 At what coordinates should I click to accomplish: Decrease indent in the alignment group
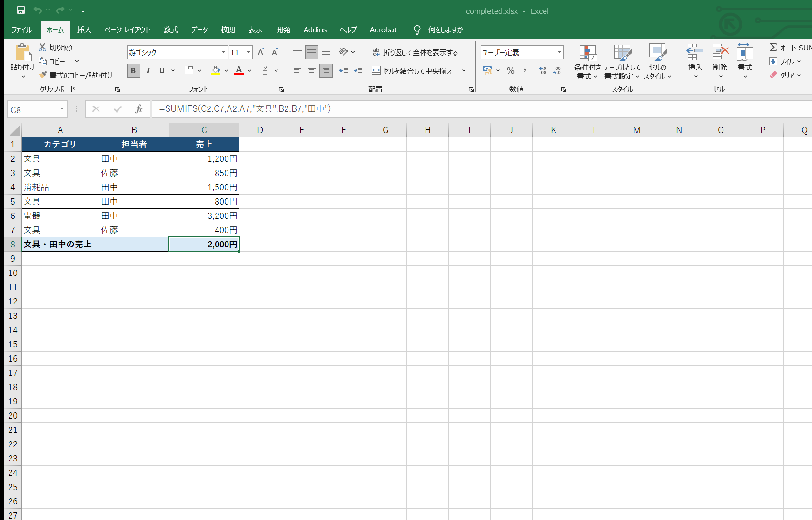[x=344, y=70]
